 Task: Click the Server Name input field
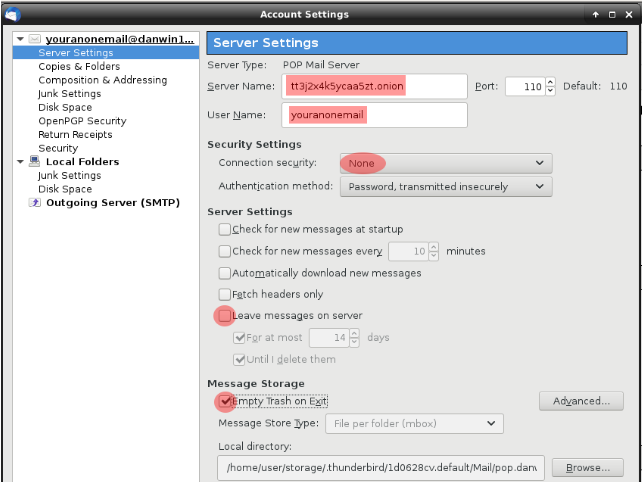374,87
